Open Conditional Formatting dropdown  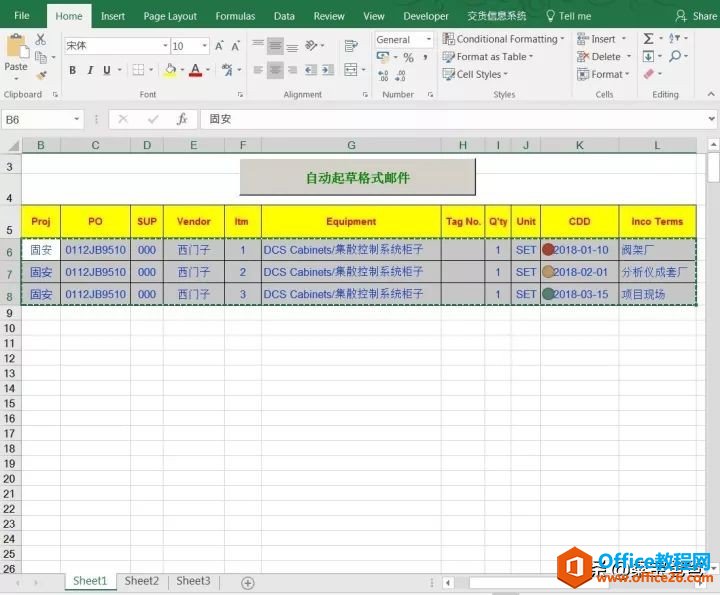504,39
